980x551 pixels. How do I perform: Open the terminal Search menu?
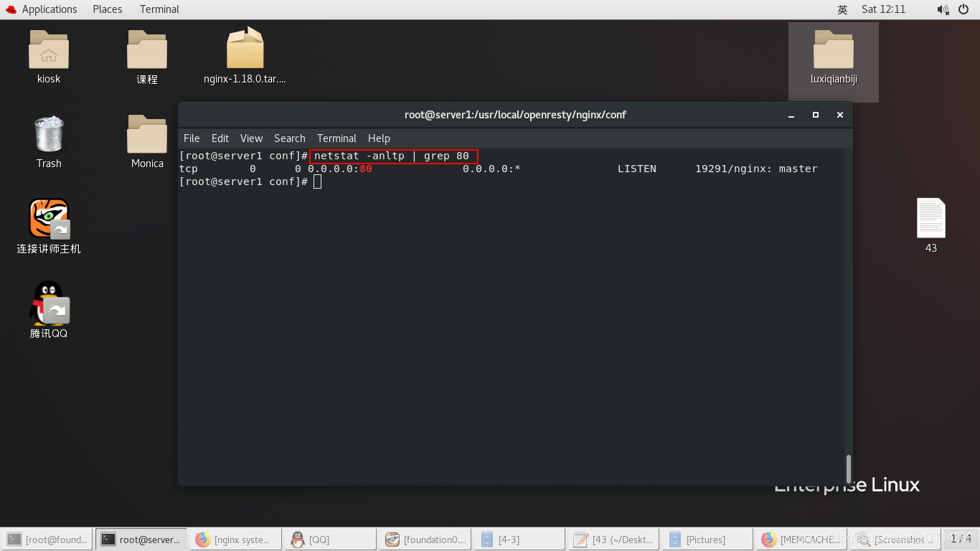point(290,138)
